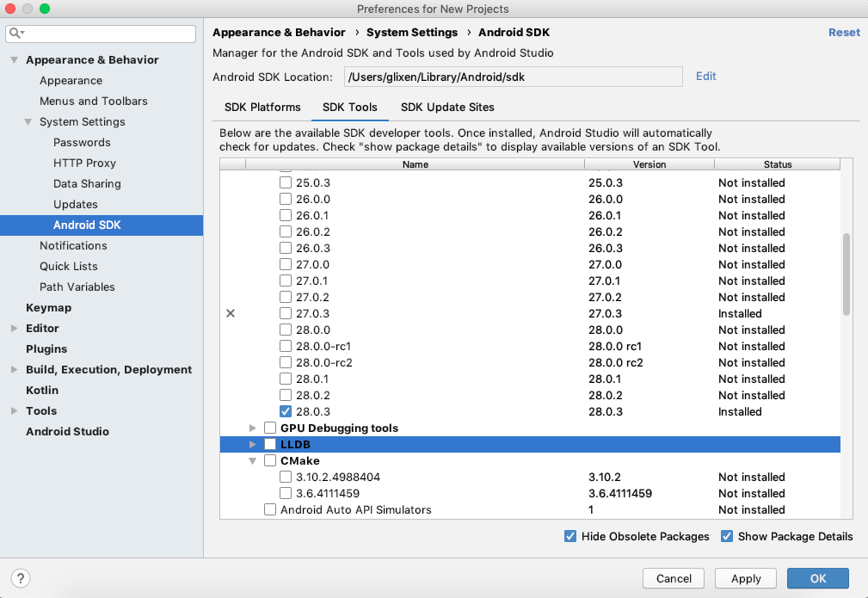Enable the 26.0.1 checkbox

tap(286, 215)
